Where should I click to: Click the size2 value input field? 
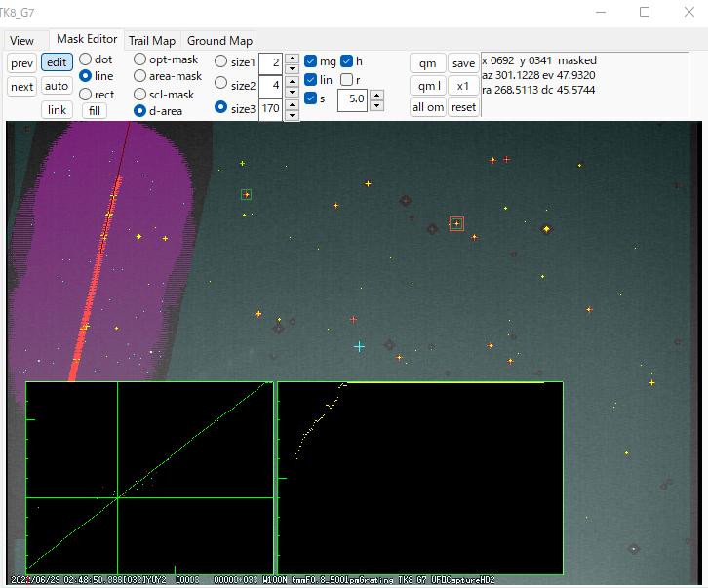270,86
